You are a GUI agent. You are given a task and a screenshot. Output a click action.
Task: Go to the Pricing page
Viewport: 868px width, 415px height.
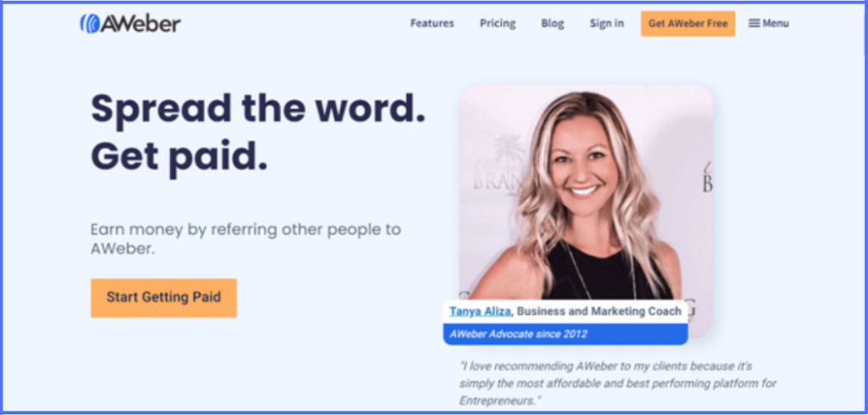coord(498,23)
